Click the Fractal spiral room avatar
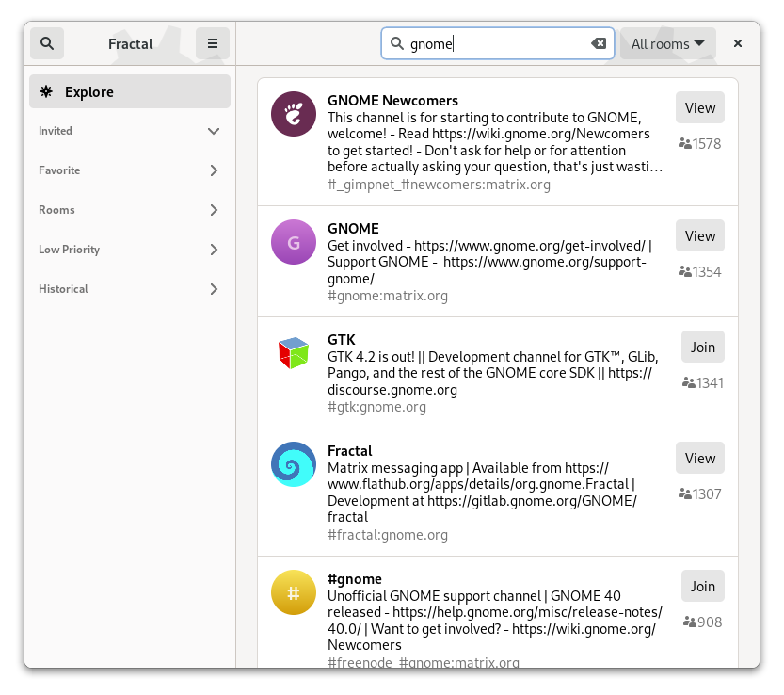 294,464
